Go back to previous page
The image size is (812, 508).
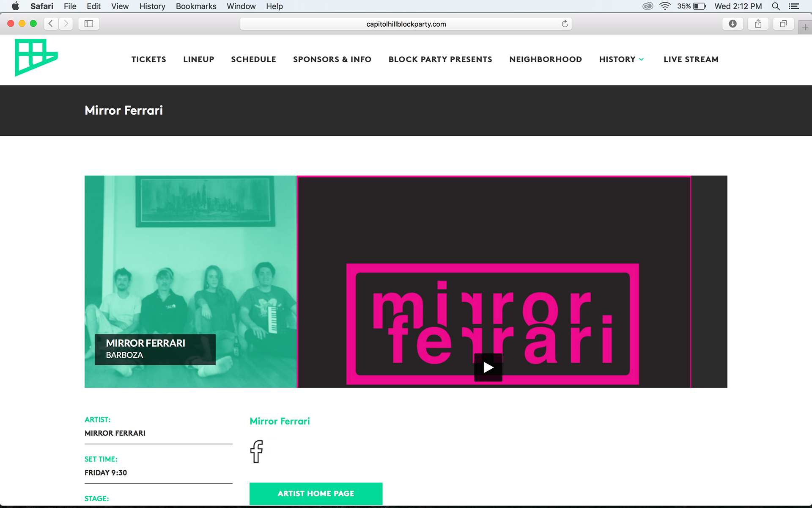pyautogui.click(x=51, y=24)
